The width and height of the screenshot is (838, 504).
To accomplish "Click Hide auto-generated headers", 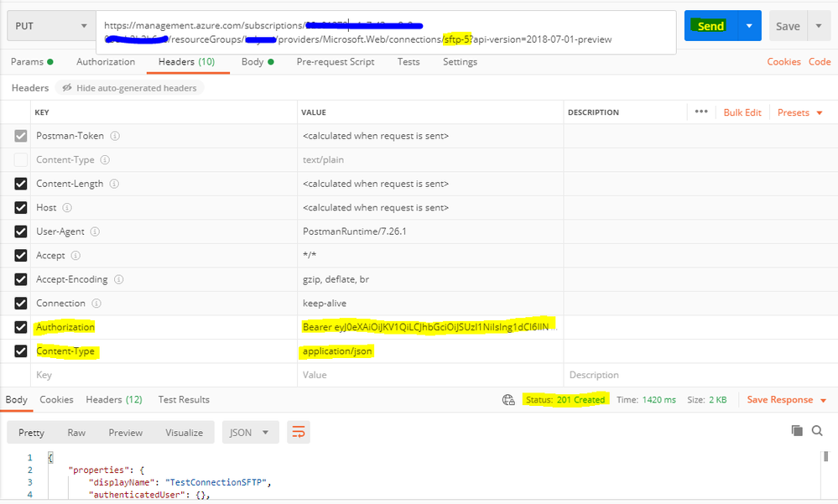I will (x=130, y=88).
